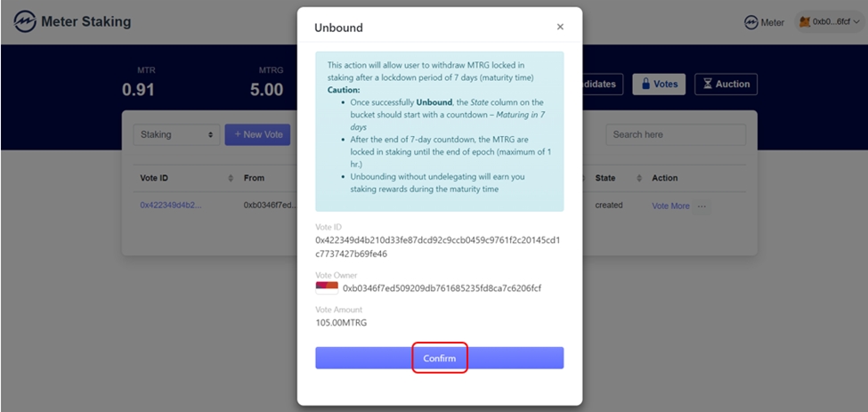Sort the table by Vote ID column
The width and height of the screenshot is (868, 412).
pyautogui.click(x=231, y=179)
